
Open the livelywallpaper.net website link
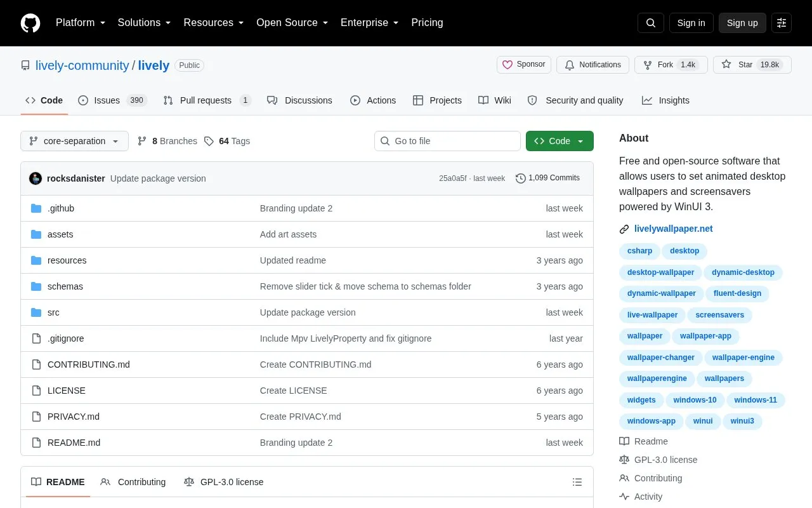coord(674,229)
